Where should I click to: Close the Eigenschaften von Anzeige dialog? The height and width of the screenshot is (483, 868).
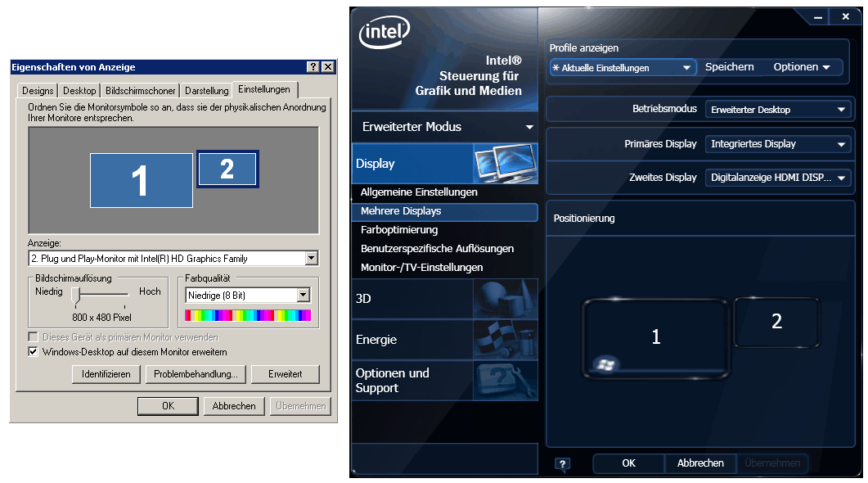(x=328, y=67)
